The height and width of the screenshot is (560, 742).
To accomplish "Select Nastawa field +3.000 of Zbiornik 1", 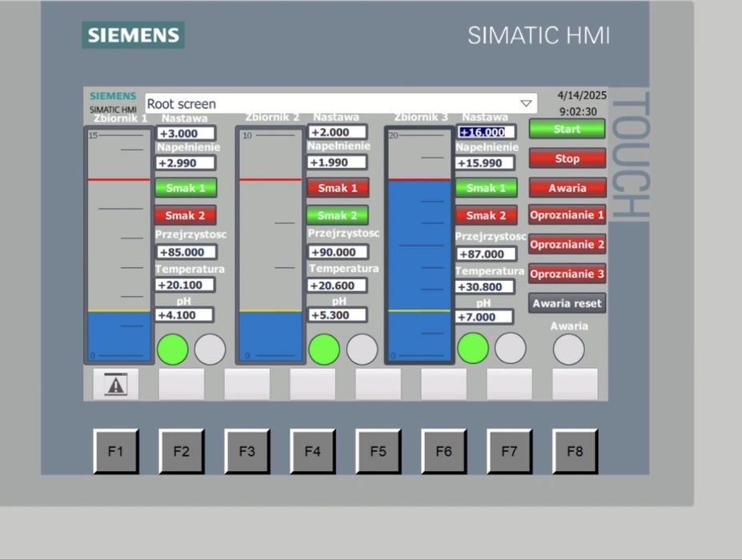I will click(x=186, y=134).
